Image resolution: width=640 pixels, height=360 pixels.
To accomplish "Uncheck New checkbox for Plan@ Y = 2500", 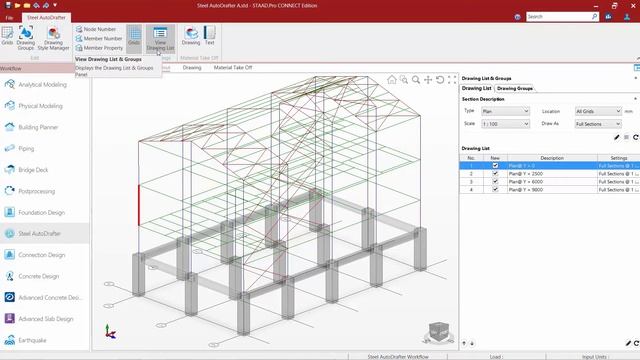I will (x=495, y=173).
